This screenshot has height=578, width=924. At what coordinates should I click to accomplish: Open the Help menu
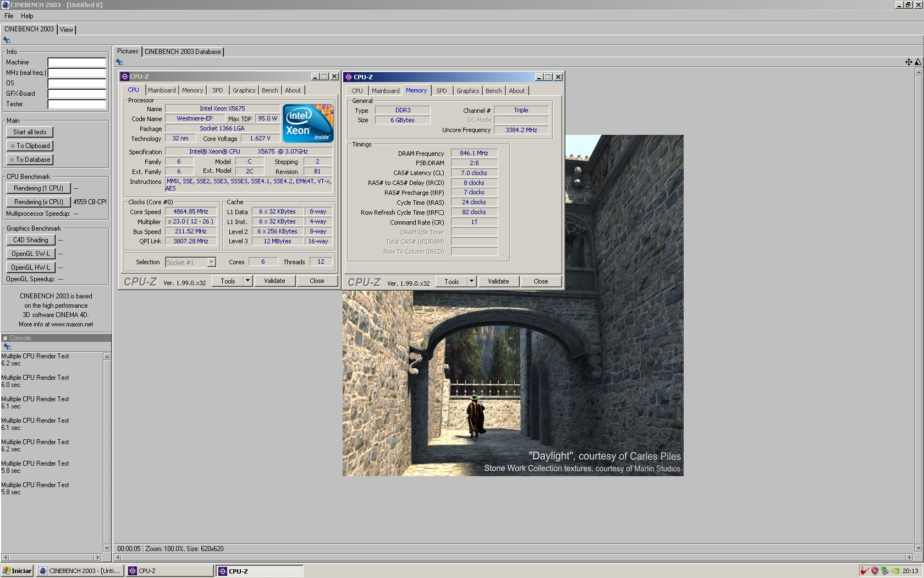pos(27,16)
